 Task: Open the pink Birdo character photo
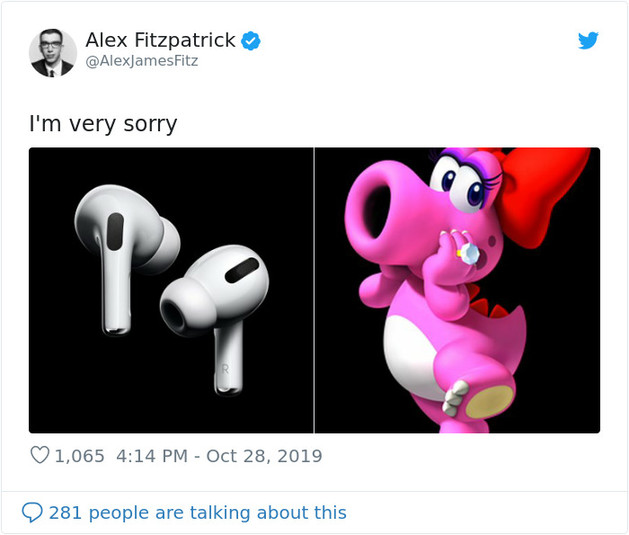(457, 290)
